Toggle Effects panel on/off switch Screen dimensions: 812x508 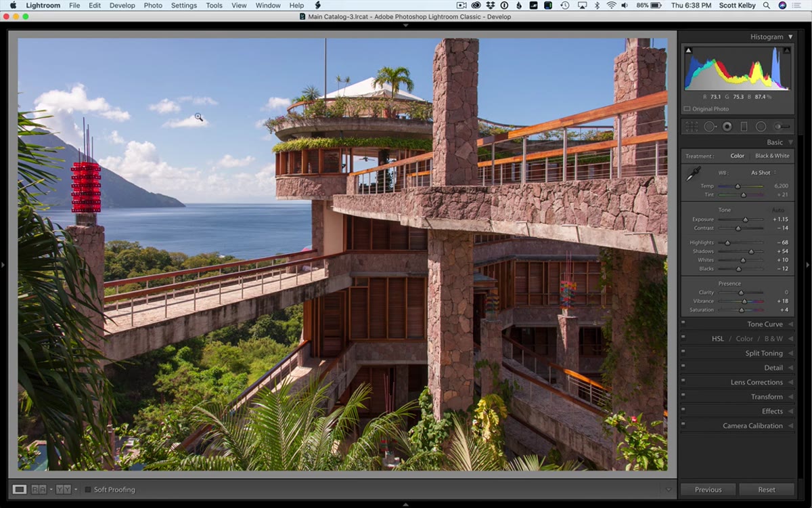[683, 410]
